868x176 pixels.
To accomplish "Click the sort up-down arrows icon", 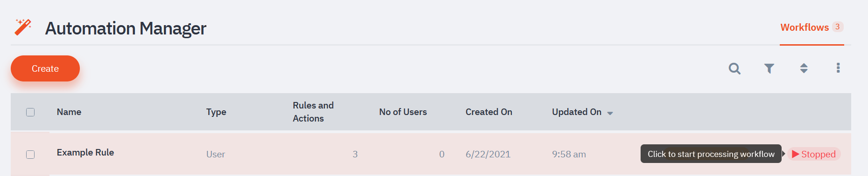I will click(x=804, y=68).
